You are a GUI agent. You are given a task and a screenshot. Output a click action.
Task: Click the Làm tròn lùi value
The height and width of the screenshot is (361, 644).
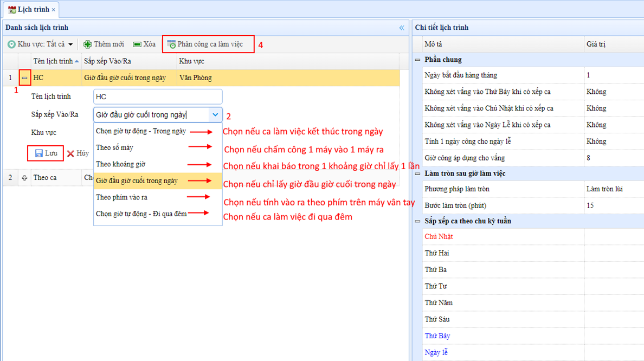(x=614, y=189)
